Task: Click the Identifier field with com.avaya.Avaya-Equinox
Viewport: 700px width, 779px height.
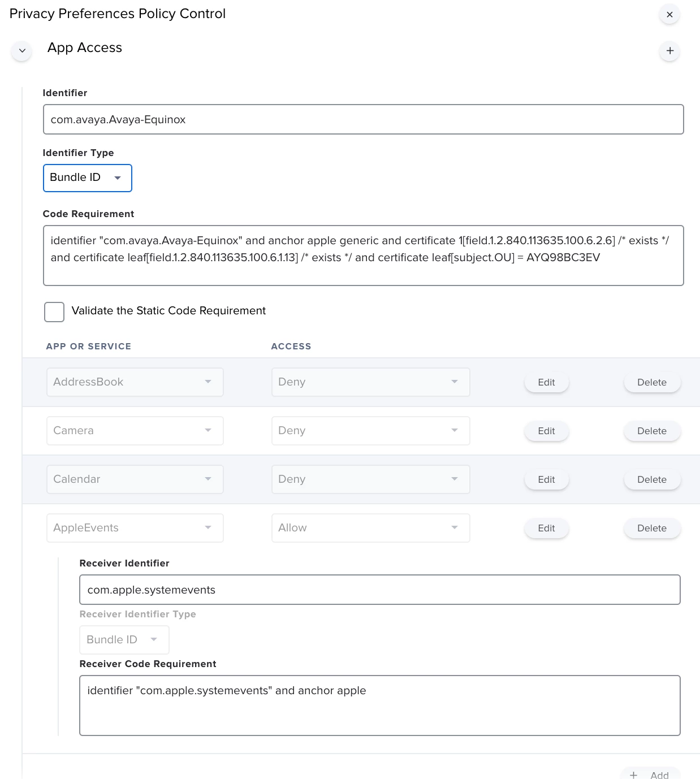Action: point(364,119)
